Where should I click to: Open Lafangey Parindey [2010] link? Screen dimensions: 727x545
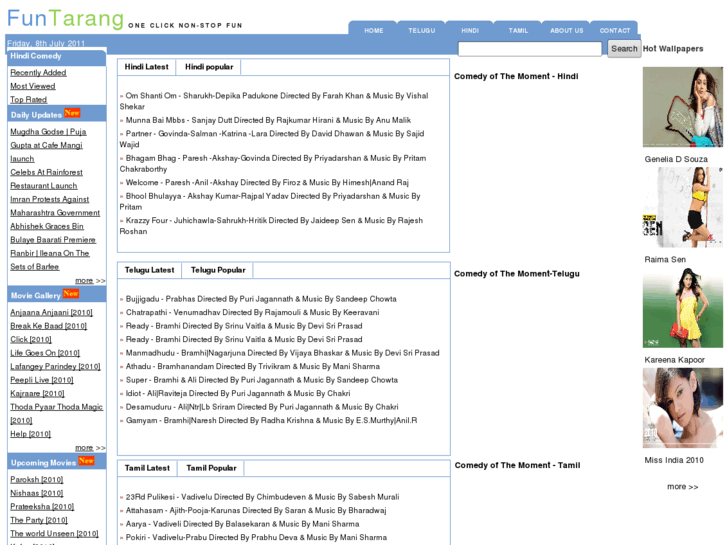coord(55,366)
